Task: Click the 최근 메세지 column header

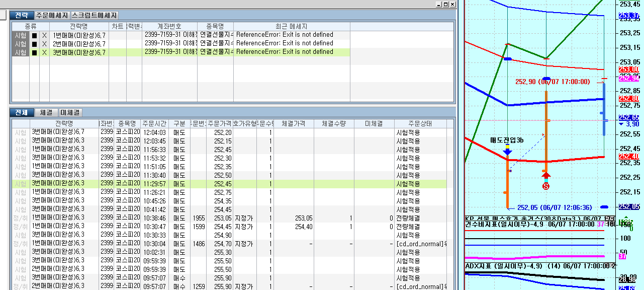Action: click(x=292, y=26)
